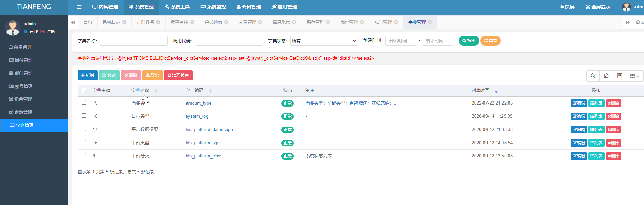Close the 定时任务 tab

point(158,22)
